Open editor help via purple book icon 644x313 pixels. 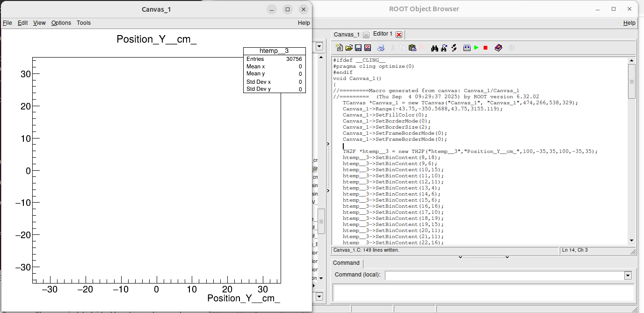click(499, 48)
